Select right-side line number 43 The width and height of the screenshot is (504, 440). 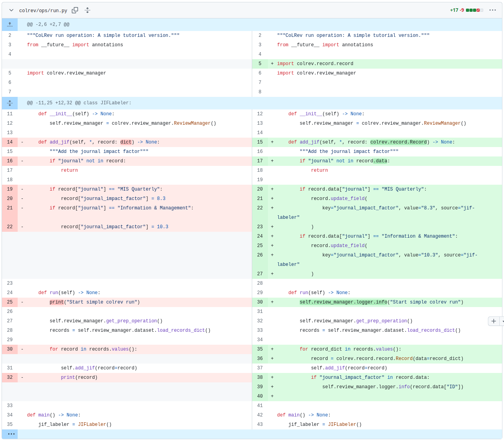coord(260,425)
